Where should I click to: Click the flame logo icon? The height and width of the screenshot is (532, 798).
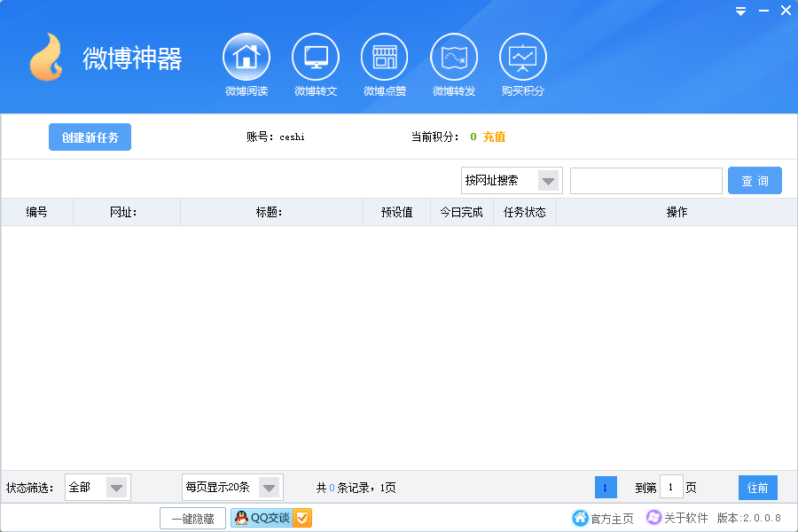click(x=44, y=57)
